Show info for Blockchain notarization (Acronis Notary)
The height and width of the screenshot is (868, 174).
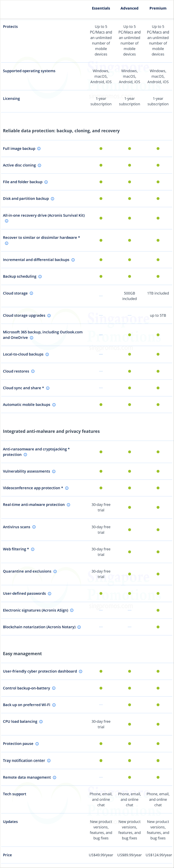(79, 627)
